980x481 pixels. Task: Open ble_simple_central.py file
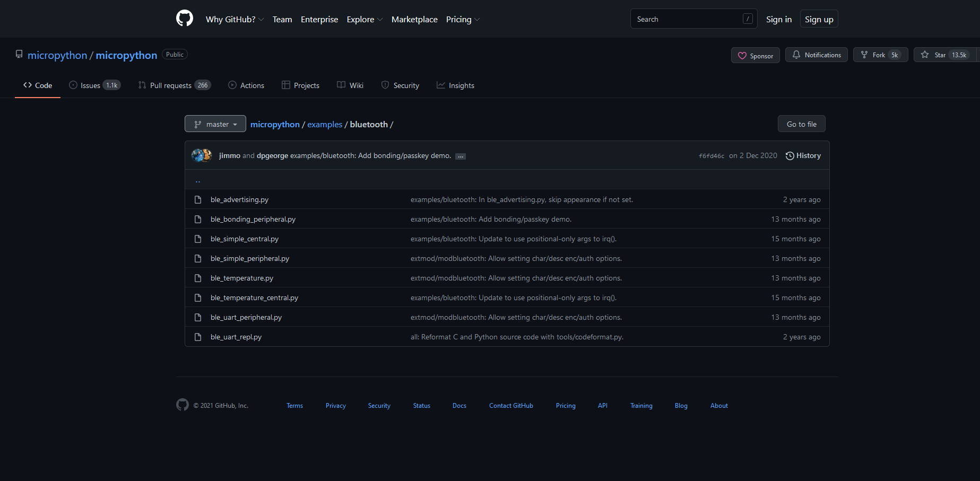click(x=245, y=239)
